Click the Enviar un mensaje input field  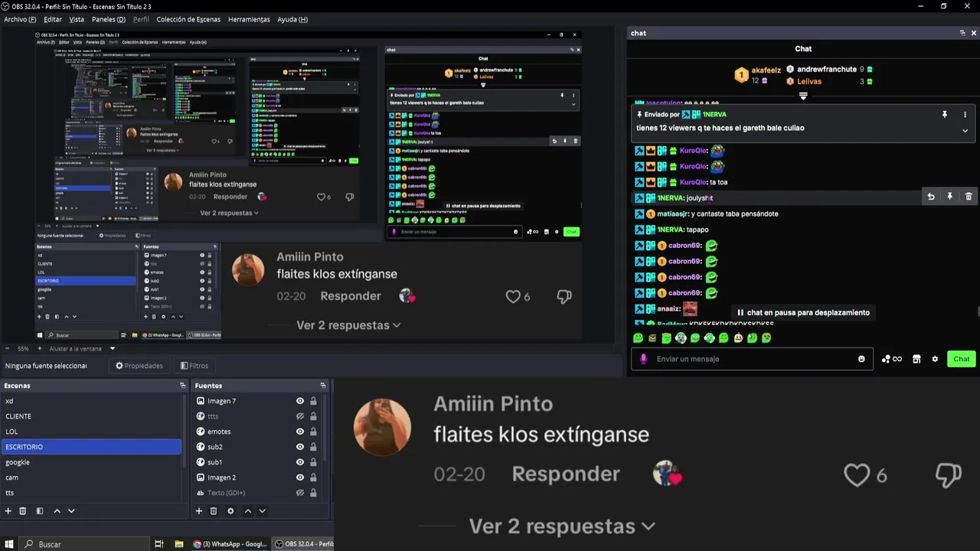pos(752,359)
